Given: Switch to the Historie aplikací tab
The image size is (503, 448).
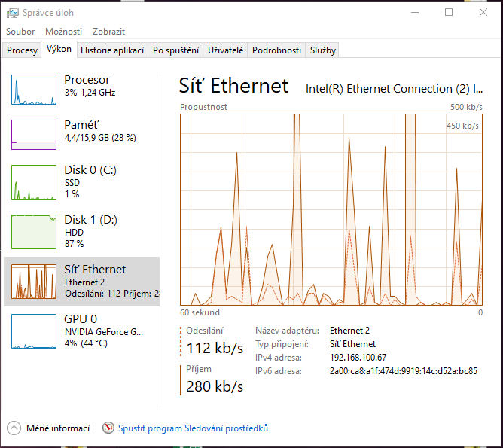Looking at the screenshot, I should click(x=112, y=50).
